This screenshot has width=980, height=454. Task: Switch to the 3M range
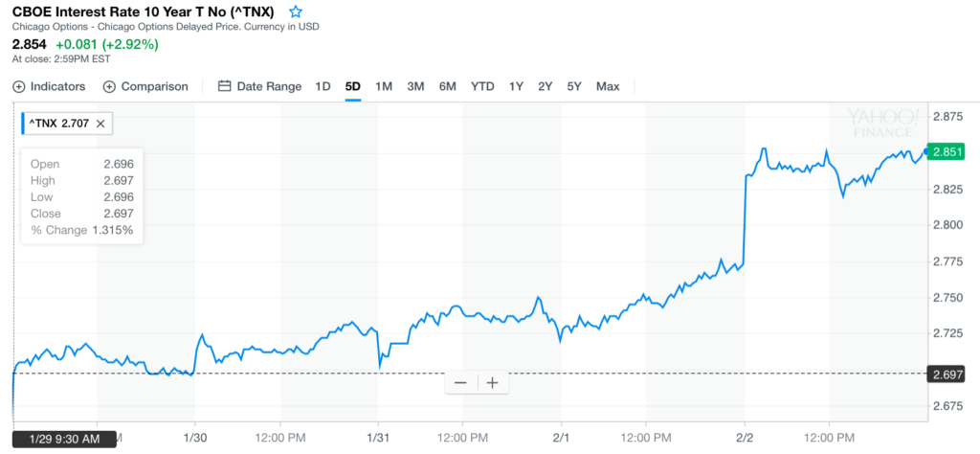pos(415,86)
